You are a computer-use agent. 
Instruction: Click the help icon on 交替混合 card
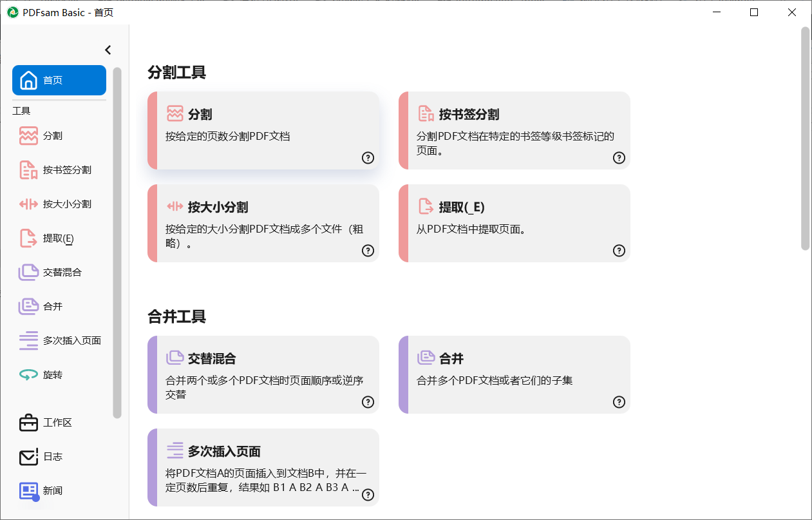coord(368,402)
